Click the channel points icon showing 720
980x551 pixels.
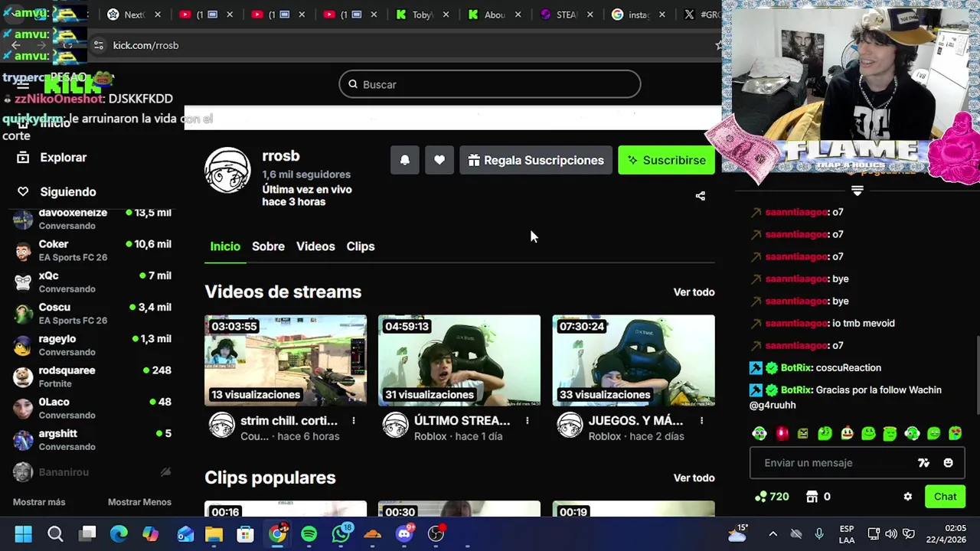pos(760,497)
